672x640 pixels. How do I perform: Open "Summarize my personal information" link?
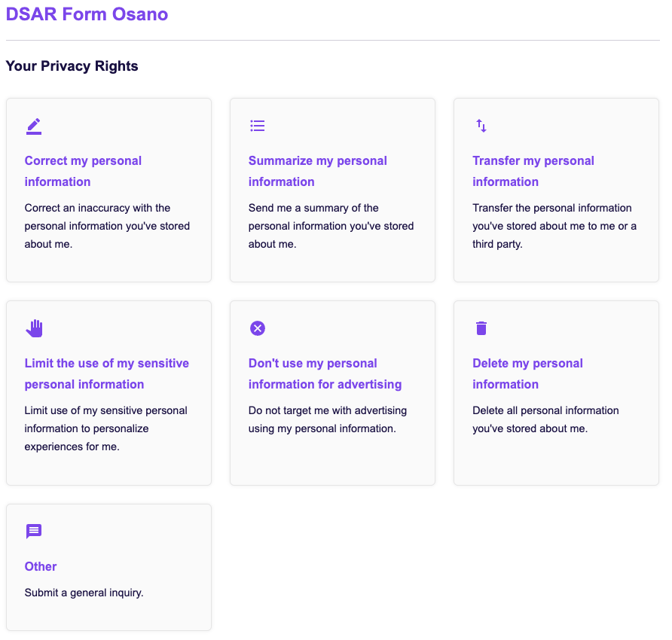317,171
